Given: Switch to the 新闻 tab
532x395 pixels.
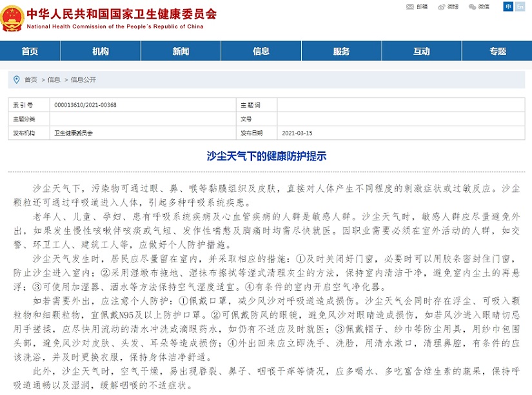Looking at the screenshot, I should [181, 51].
